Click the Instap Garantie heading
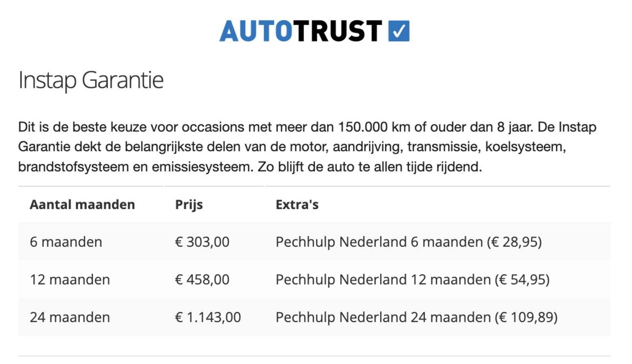632x364 pixels. tap(91, 80)
